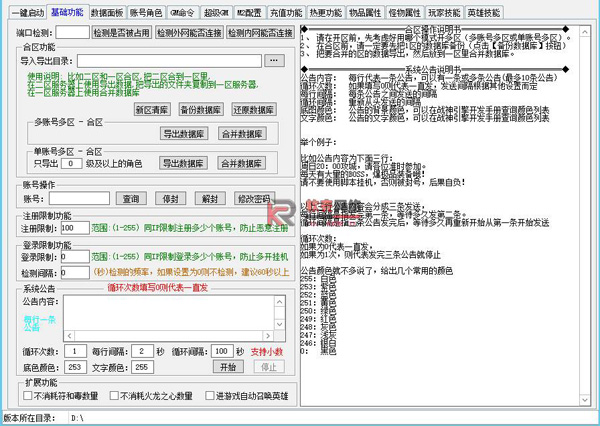Click into the 账号 account text box

[79, 199]
